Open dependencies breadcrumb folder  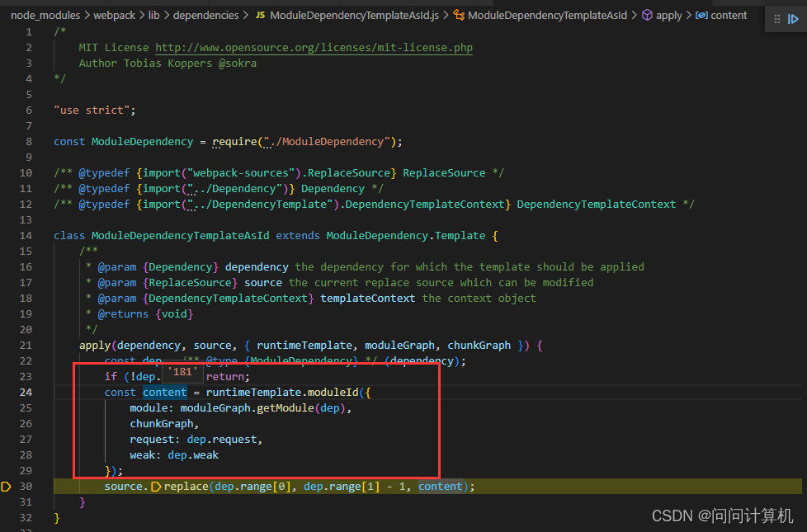(205, 16)
